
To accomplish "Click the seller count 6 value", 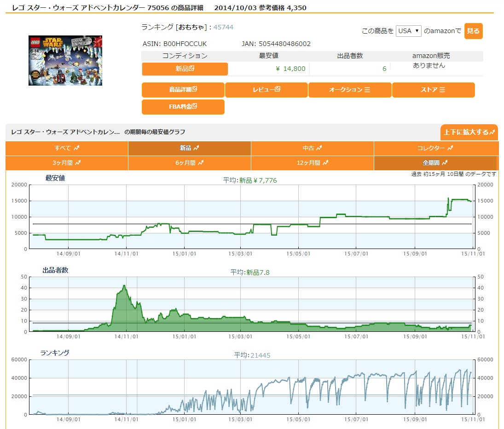I will click(384, 69).
